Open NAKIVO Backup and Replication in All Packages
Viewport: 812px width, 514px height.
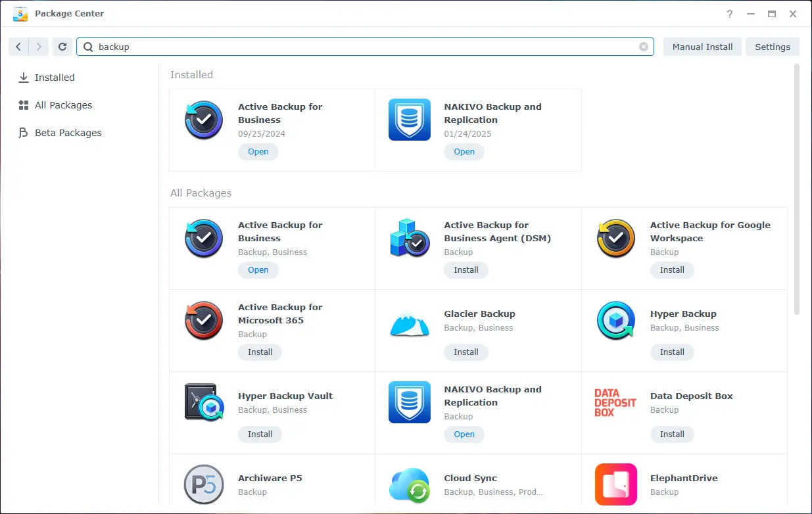(x=464, y=434)
